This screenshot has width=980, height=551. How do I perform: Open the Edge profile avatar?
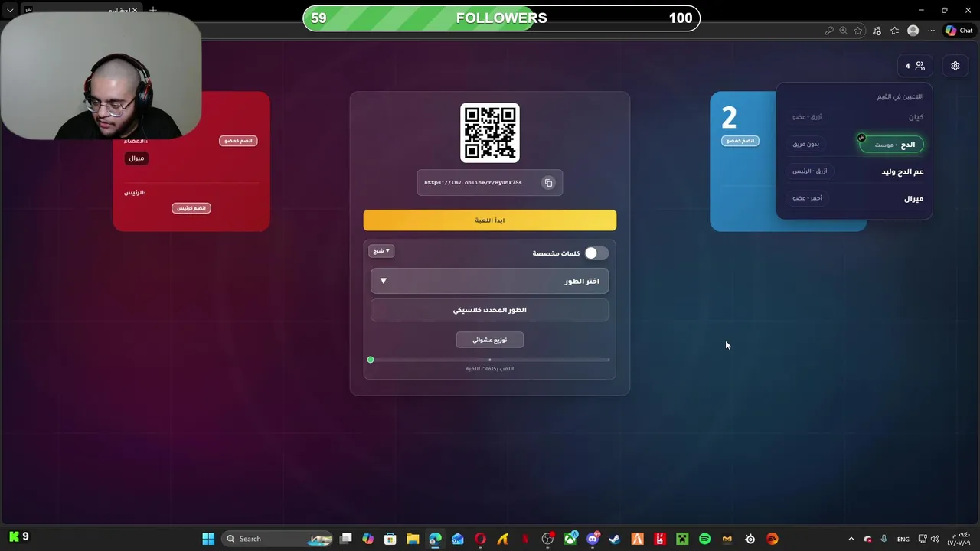click(913, 31)
